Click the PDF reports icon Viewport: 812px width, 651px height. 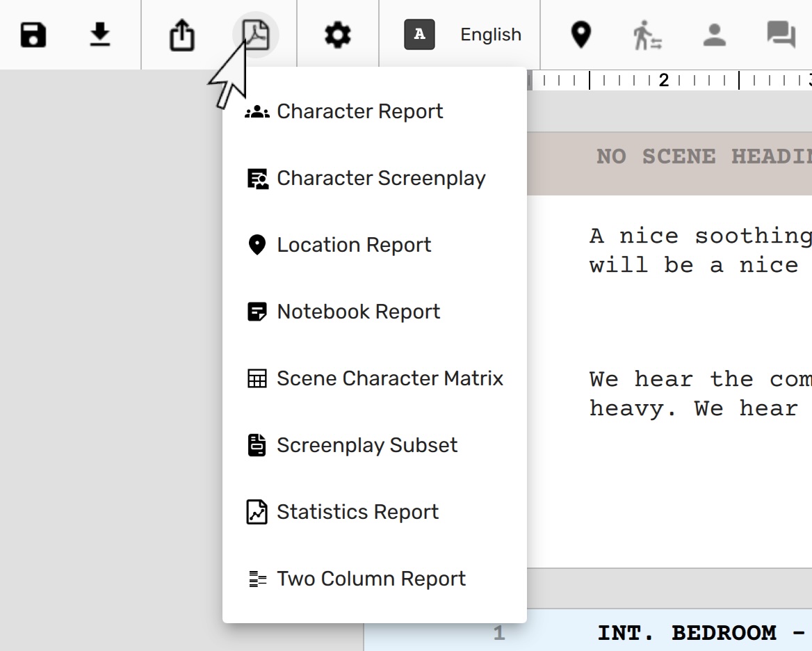(255, 35)
